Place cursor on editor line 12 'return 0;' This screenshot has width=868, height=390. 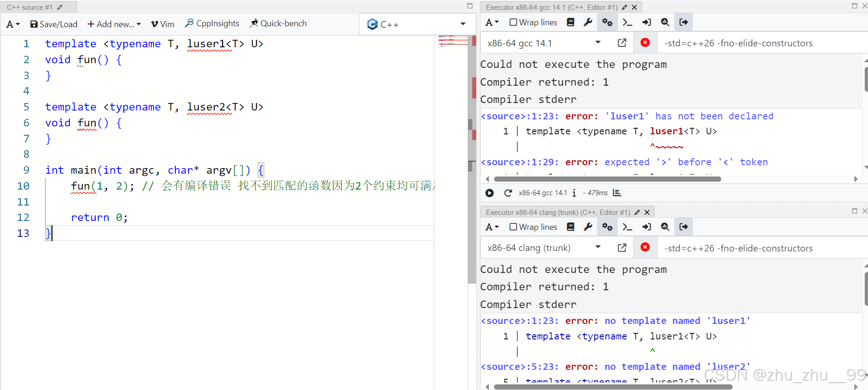point(99,217)
